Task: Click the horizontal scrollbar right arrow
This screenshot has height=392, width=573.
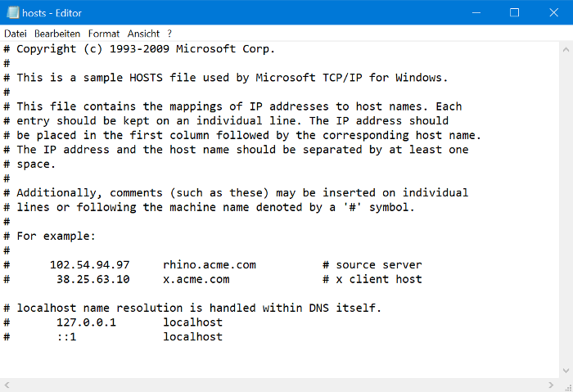Action: coord(552,385)
